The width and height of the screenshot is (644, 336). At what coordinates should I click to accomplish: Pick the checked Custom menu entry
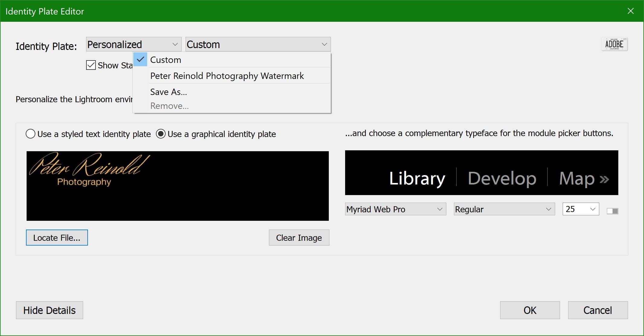pos(166,60)
